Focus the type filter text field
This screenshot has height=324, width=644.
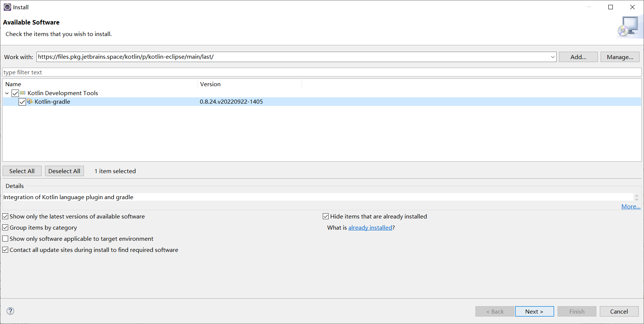click(322, 72)
